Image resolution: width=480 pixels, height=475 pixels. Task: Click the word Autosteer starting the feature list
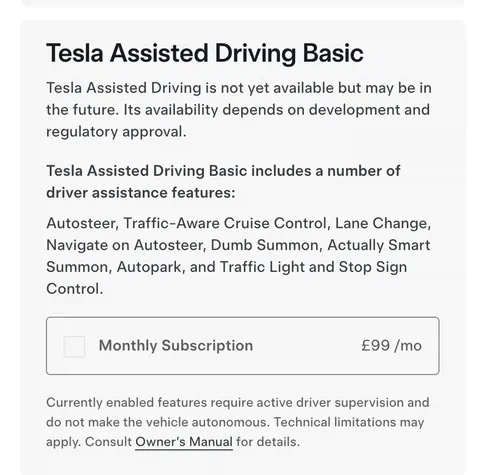[x=82, y=223]
